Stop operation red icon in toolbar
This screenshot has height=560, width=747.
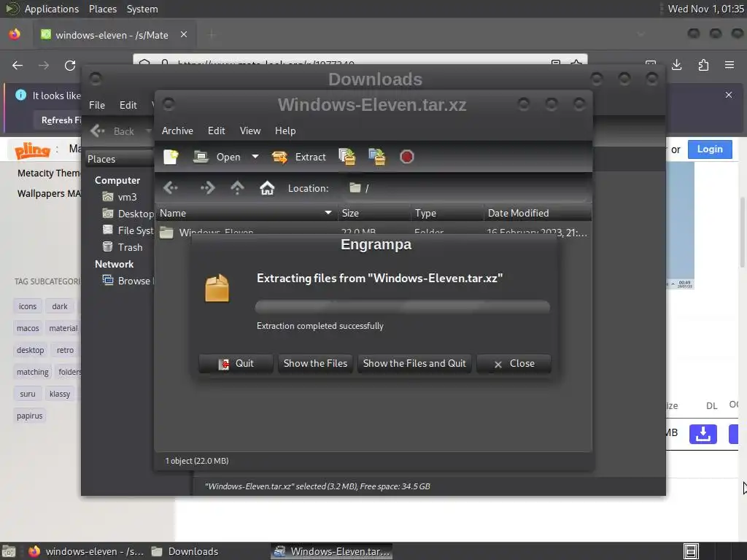pos(406,157)
